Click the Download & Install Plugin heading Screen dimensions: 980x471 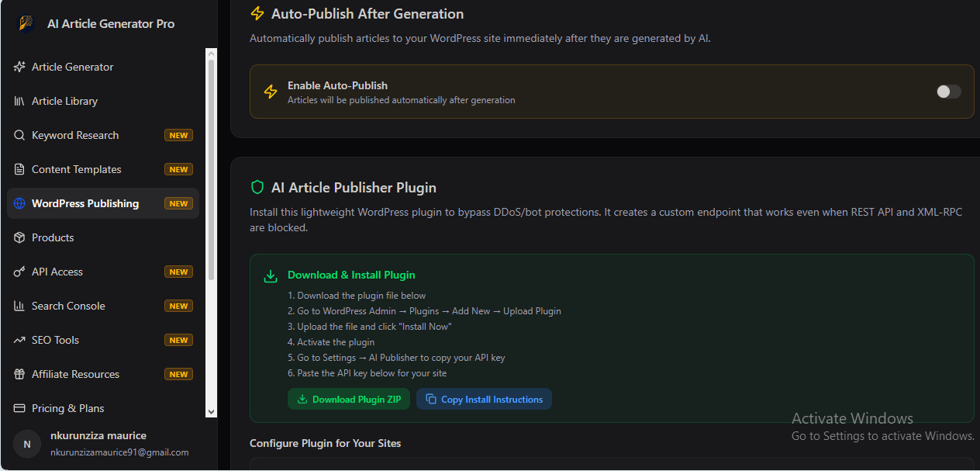pyautogui.click(x=351, y=275)
